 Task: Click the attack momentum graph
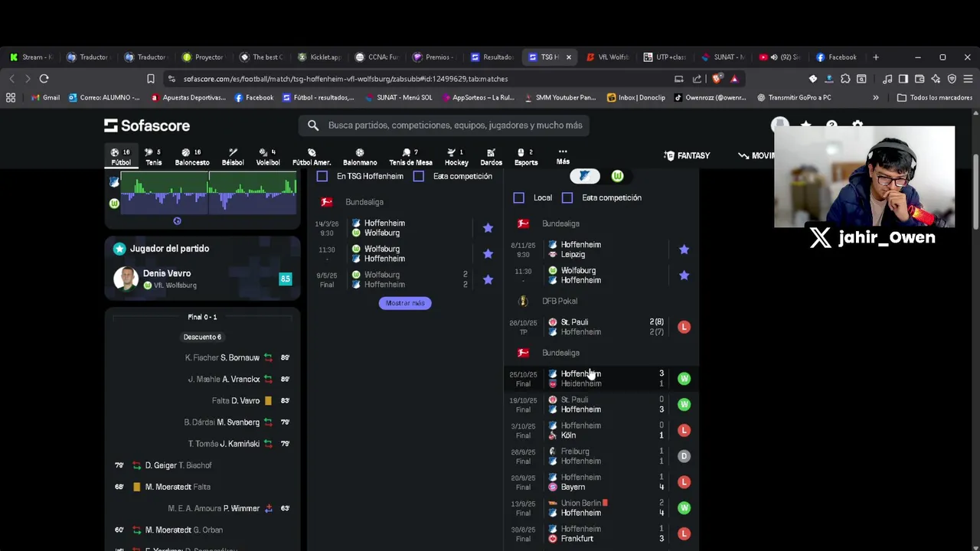tap(209, 193)
